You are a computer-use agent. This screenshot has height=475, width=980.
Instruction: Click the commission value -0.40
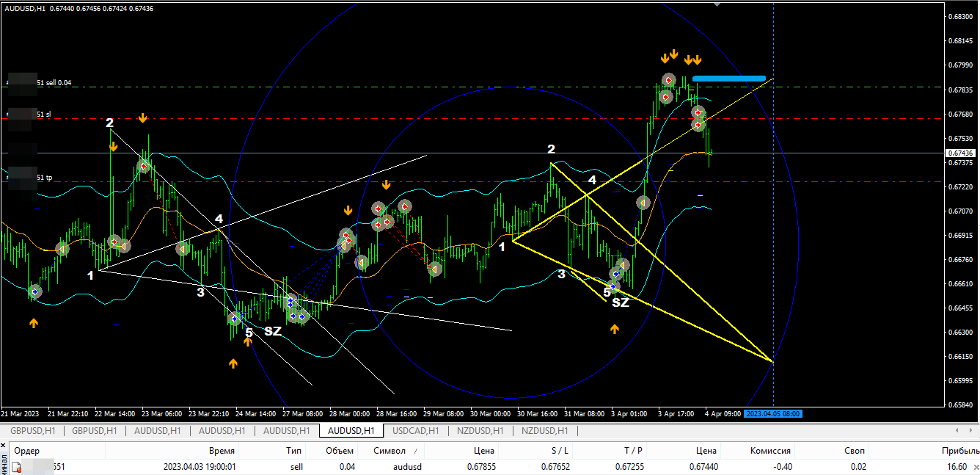point(782,467)
